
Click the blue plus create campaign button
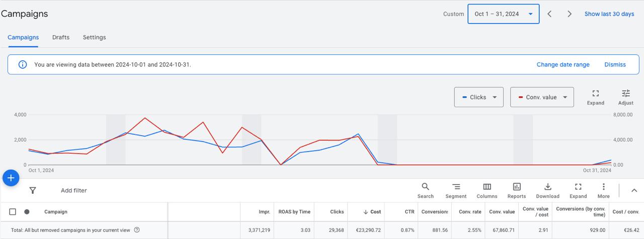click(x=11, y=178)
